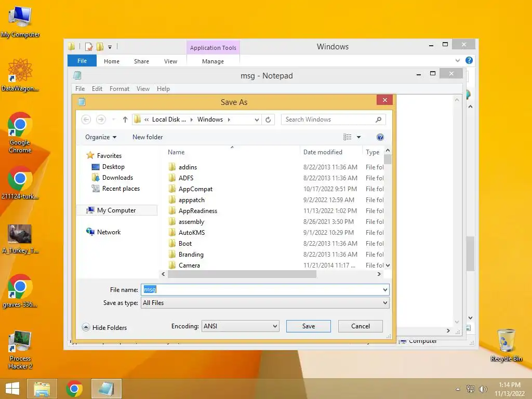The width and height of the screenshot is (532, 399).
Task: Select Branding folder
Action: click(x=191, y=255)
